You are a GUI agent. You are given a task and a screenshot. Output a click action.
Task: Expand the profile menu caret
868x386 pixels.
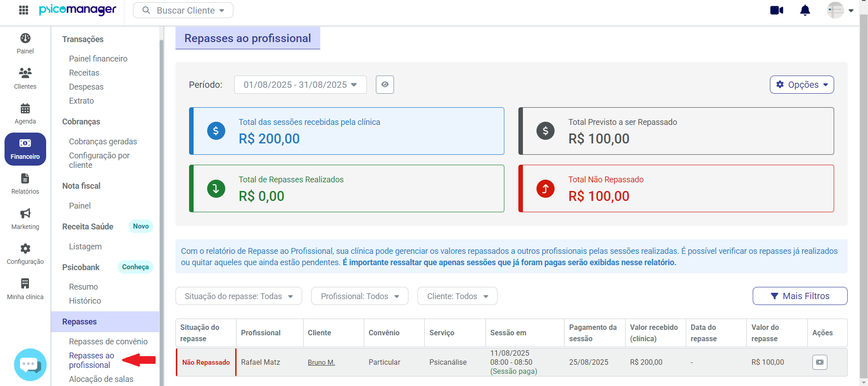851,10
